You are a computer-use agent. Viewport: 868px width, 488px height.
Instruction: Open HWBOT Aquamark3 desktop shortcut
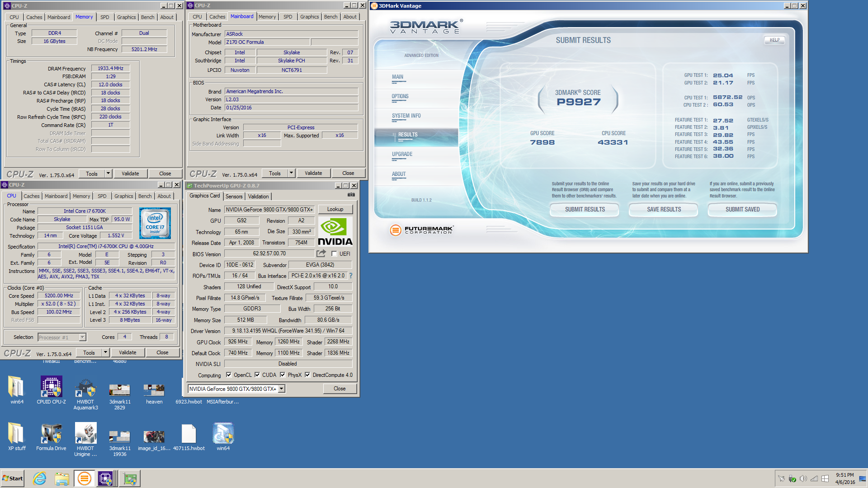tap(85, 393)
